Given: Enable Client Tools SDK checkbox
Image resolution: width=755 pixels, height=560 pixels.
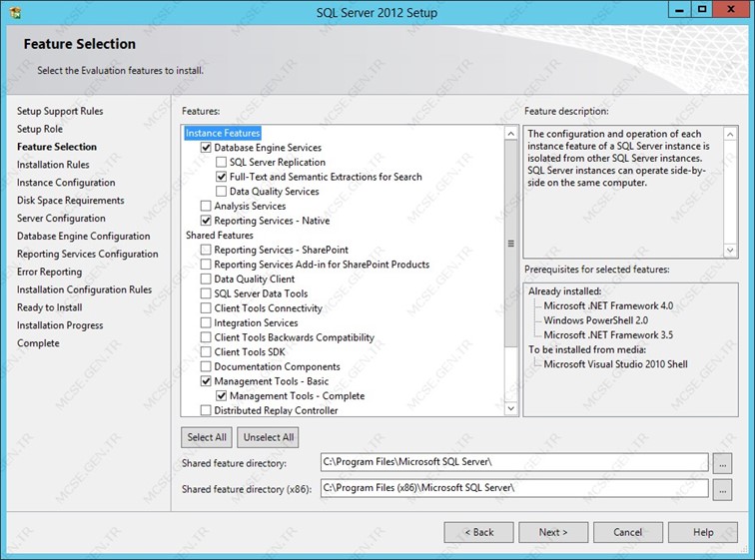Looking at the screenshot, I should 206,351.
